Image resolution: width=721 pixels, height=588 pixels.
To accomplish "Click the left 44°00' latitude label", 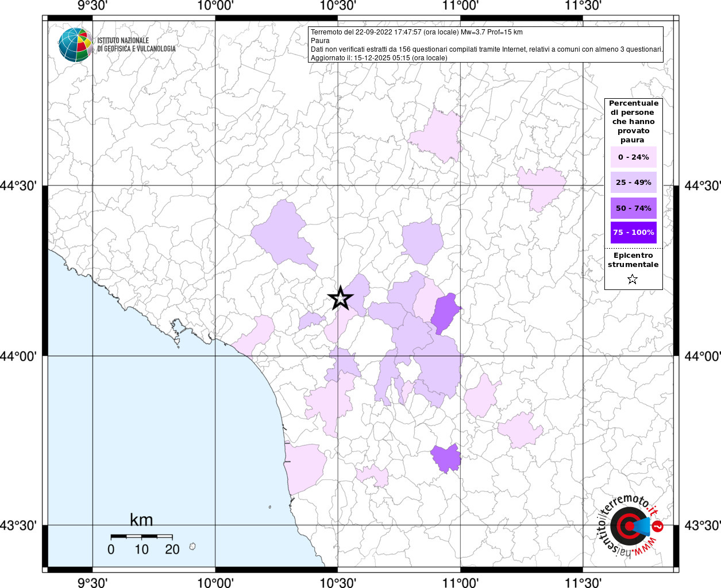I will [x=19, y=356].
